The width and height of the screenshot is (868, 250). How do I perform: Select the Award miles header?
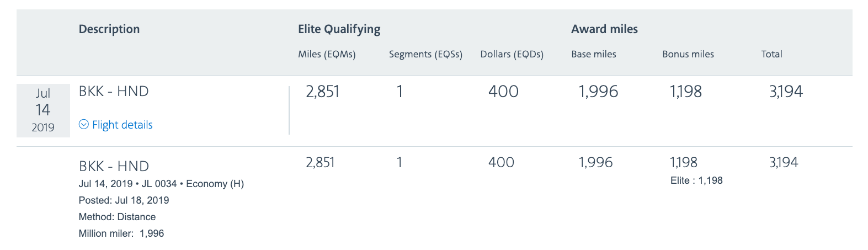604,29
